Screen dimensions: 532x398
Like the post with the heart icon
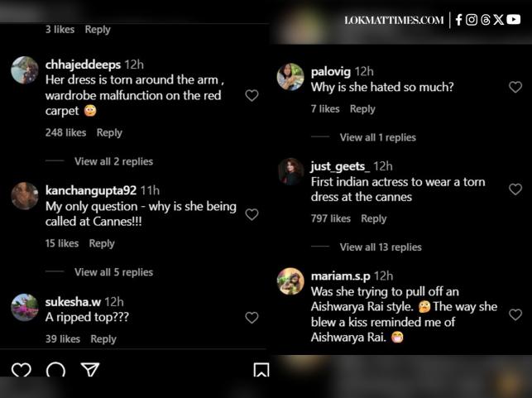coord(22,370)
